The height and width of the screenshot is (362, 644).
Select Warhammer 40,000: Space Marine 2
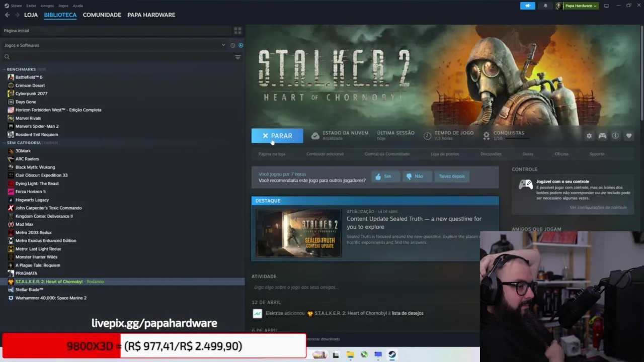[51, 298]
